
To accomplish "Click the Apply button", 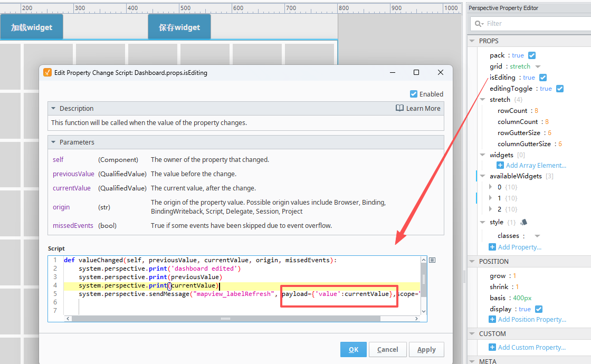I will point(426,349).
